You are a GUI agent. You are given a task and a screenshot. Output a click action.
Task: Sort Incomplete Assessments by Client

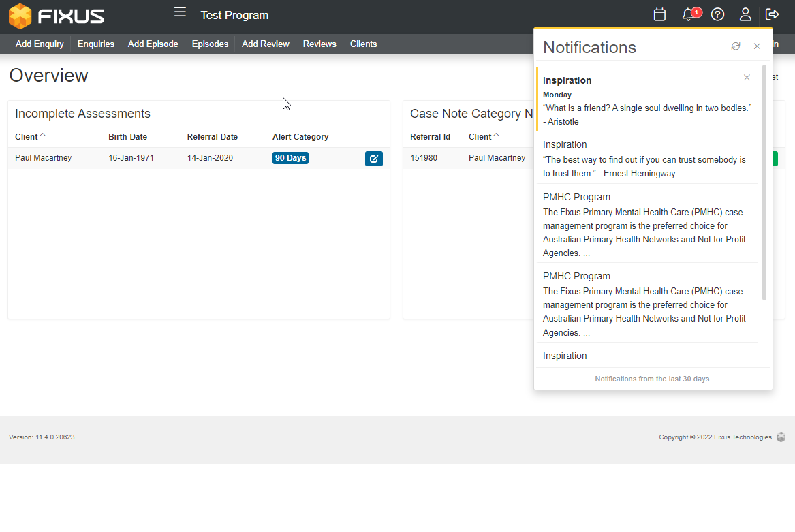27,137
